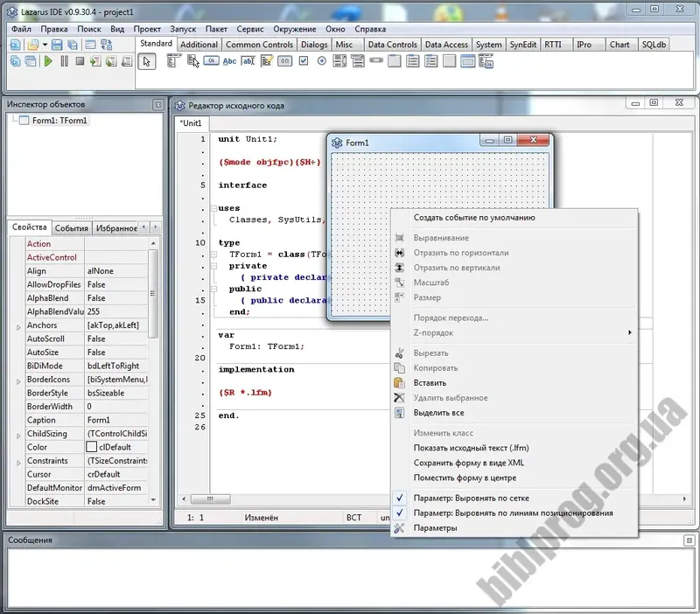
Task: Open the Файл menu
Action: point(21,29)
